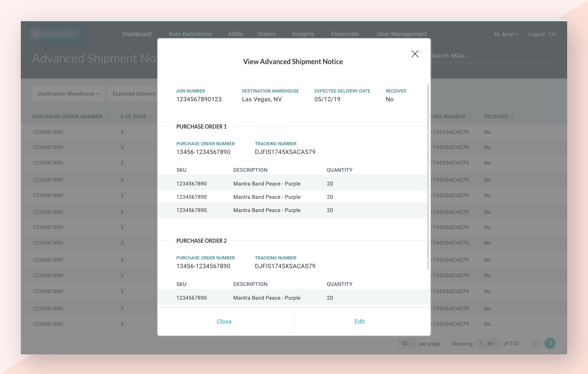The image size is (588, 374).
Task: Click the company logo in header
Action: (x=57, y=34)
